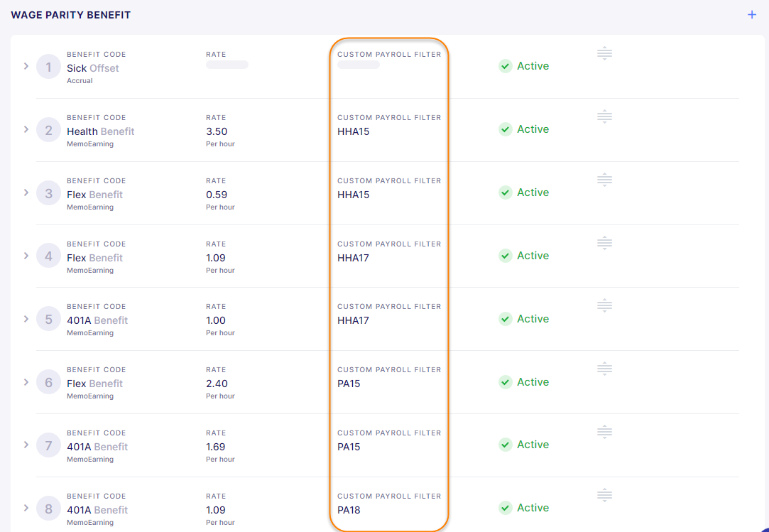Click reorder handle on row 3 Flex Benefit
Image resolution: width=769 pixels, height=532 pixels.
pos(605,180)
